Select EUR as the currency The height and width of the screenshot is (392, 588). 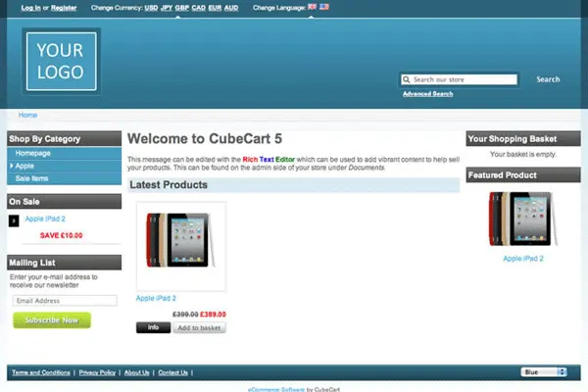[x=214, y=7]
